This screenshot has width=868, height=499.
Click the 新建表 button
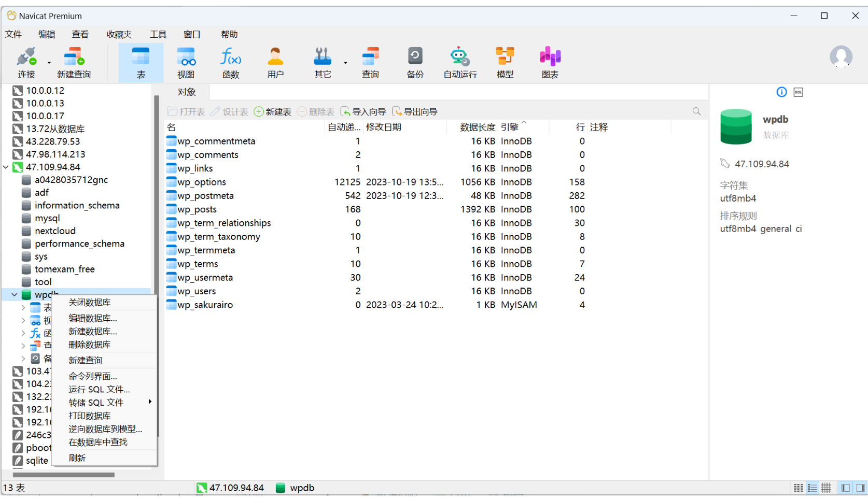tap(273, 112)
